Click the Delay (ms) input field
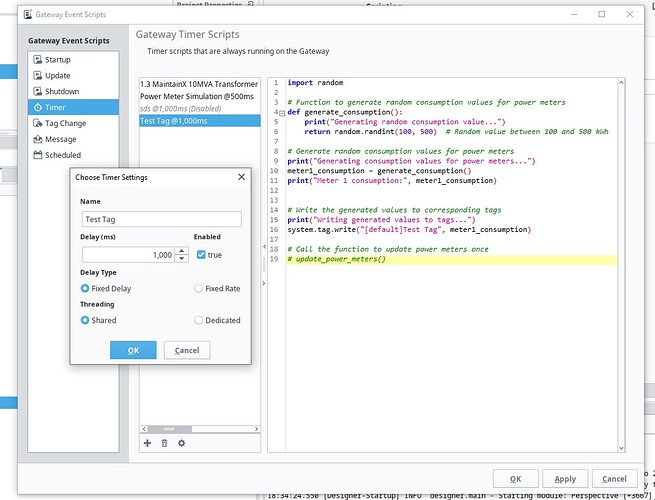This screenshot has width=655, height=500. click(129, 255)
